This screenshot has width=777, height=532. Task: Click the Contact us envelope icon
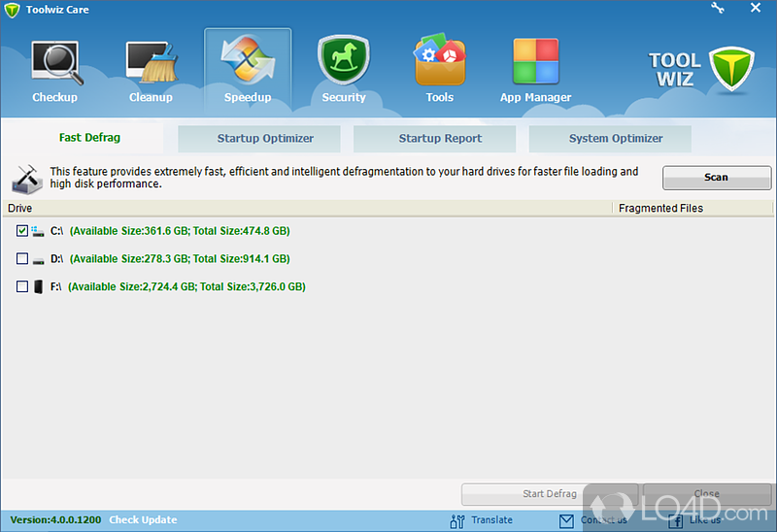[x=566, y=521]
